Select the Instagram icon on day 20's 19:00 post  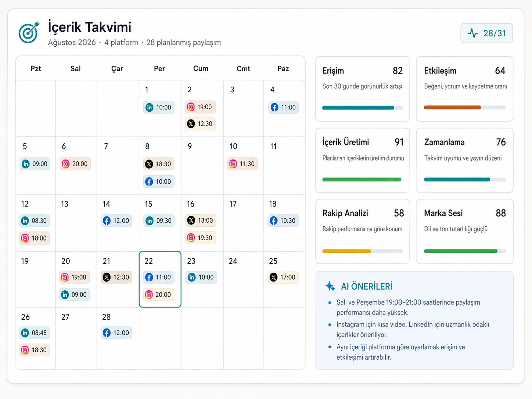point(65,277)
